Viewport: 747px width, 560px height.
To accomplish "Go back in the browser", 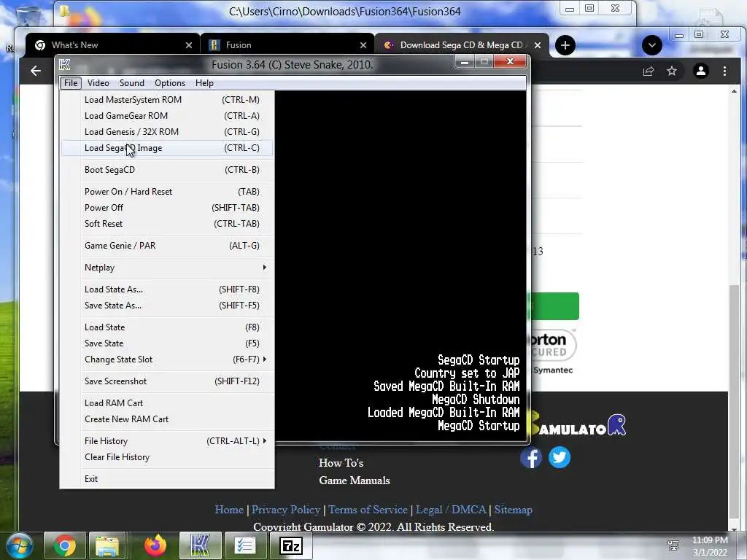I will 36,71.
